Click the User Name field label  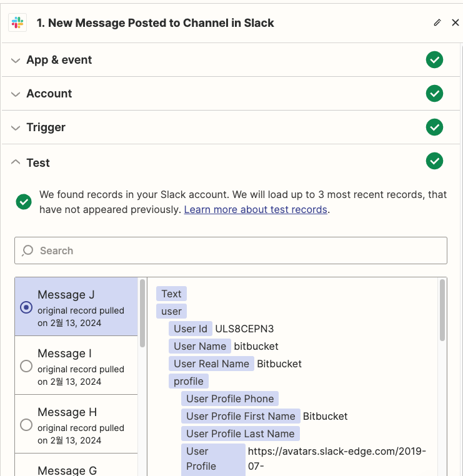[200, 346]
